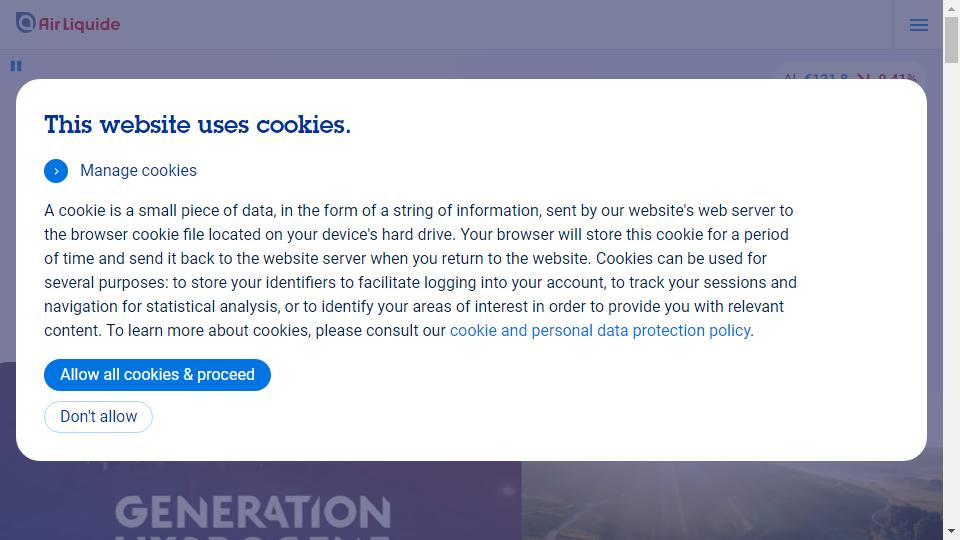
Task: Click the downward trend arrow in stock ticker
Action: click(863, 77)
